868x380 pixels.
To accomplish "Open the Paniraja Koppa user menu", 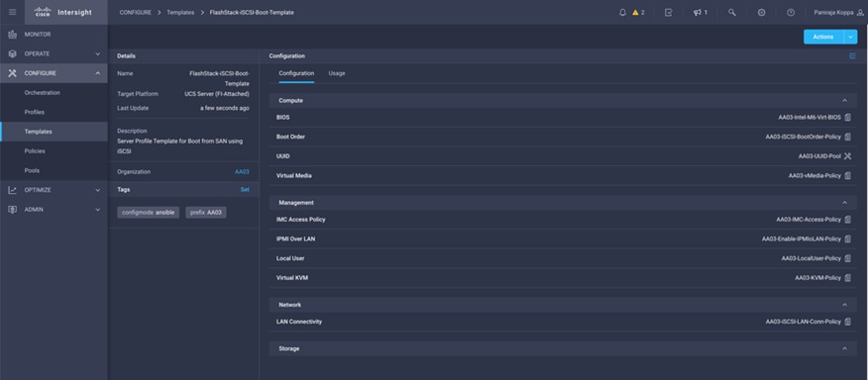I will tap(838, 12).
